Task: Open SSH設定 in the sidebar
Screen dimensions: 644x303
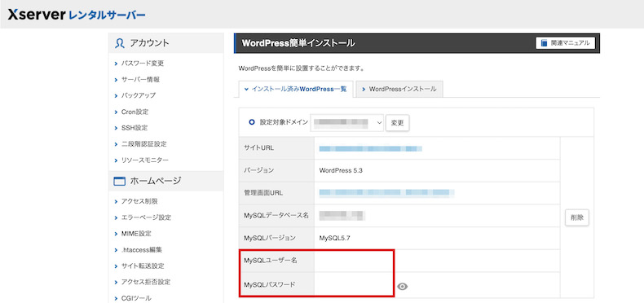Action: point(135,128)
